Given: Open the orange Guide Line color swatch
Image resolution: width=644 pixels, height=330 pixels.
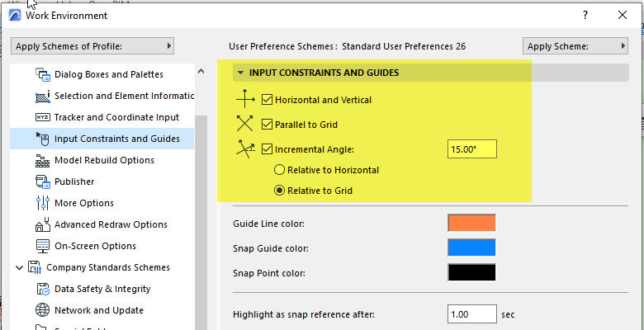Looking at the screenshot, I should 471,223.
